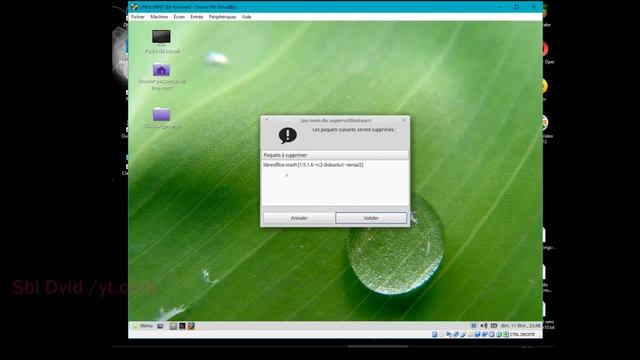640x360 pixels.
Task: Close the package removal dialog
Action: (x=403, y=120)
